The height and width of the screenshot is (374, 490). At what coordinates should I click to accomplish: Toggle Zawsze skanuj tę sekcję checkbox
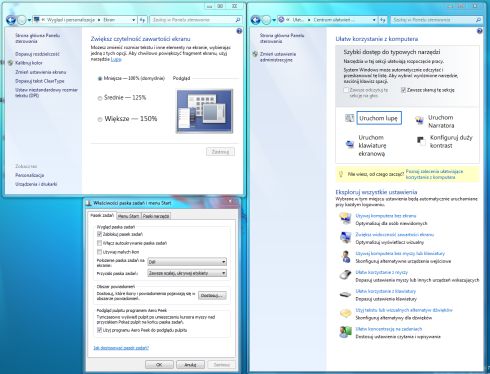[x=403, y=90]
